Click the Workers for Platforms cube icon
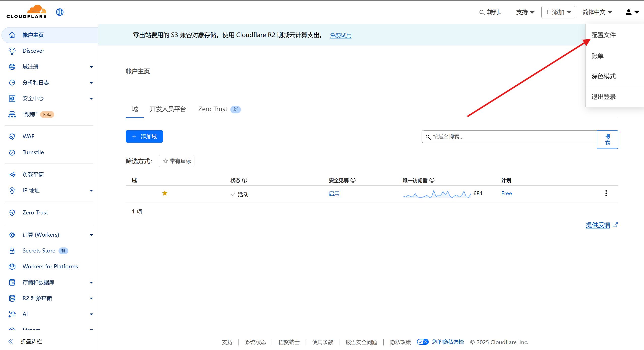644x350 pixels. coord(12,267)
